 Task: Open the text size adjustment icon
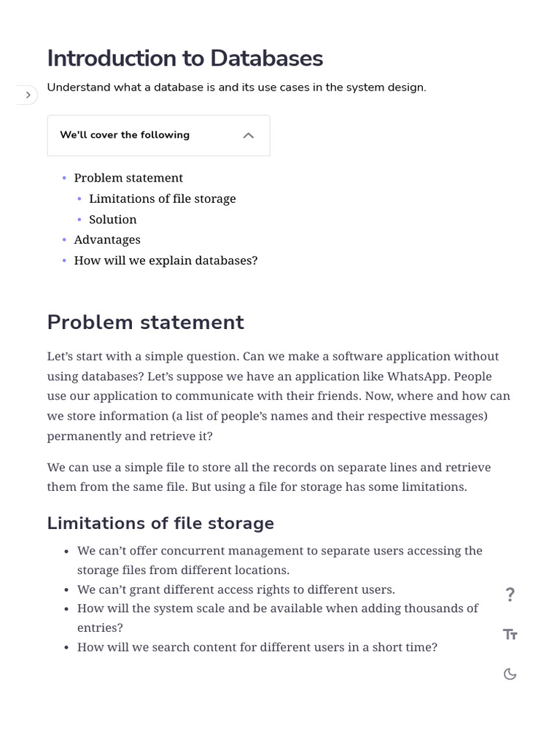coord(510,634)
